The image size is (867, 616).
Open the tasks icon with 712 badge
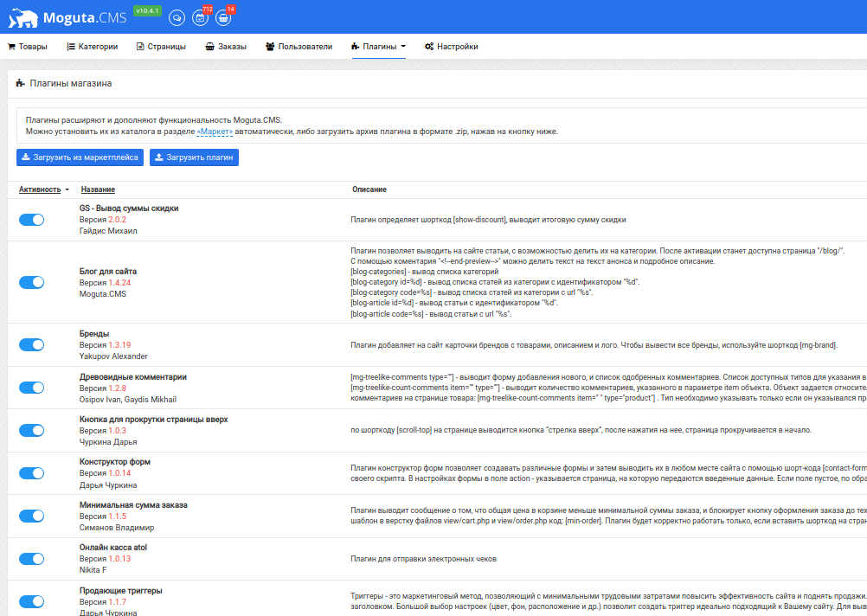pos(200,17)
